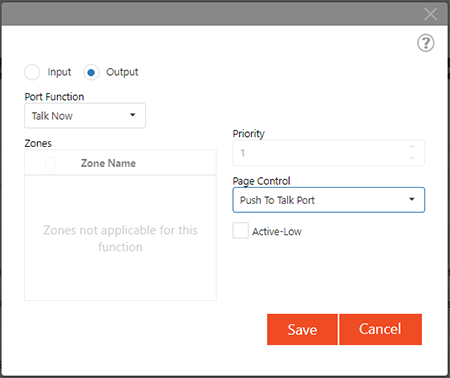Viewport: 450px width, 378px height.
Task: Open the help question mark icon
Action: [426, 43]
